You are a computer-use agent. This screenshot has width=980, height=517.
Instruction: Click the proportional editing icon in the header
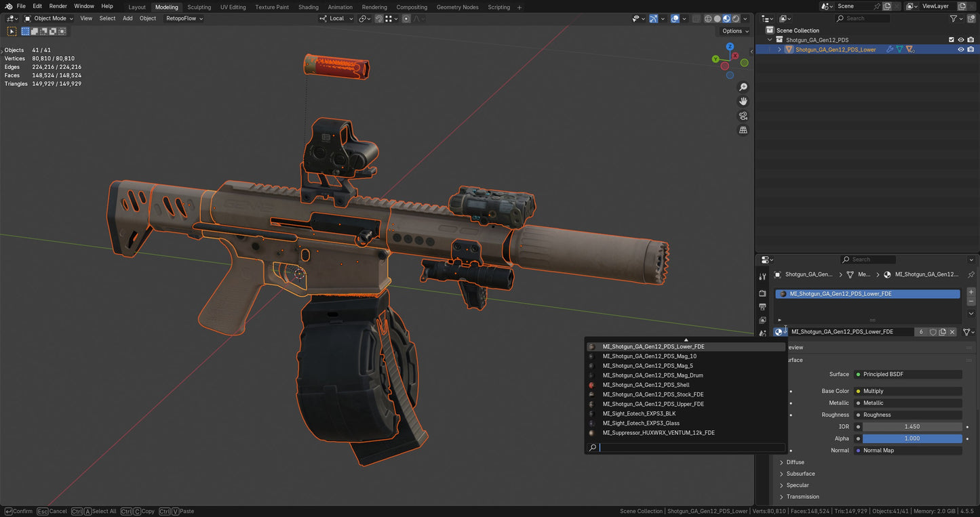coord(406,18)
